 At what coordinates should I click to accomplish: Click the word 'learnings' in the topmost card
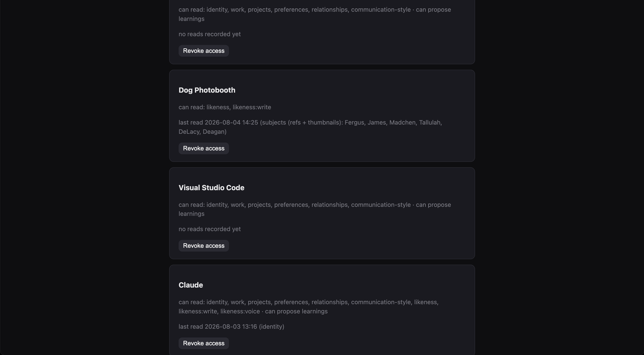tap(191, 19)
